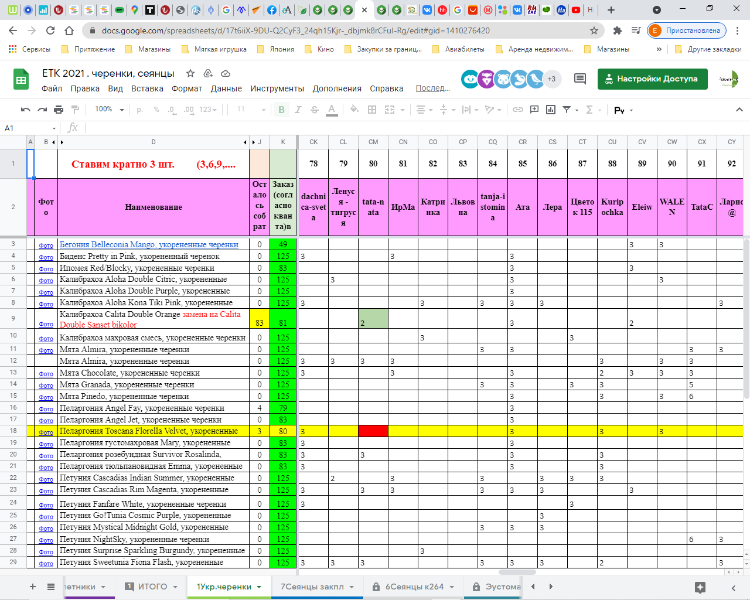Expand the Name box cell reference dropdown

pos(56,128)
